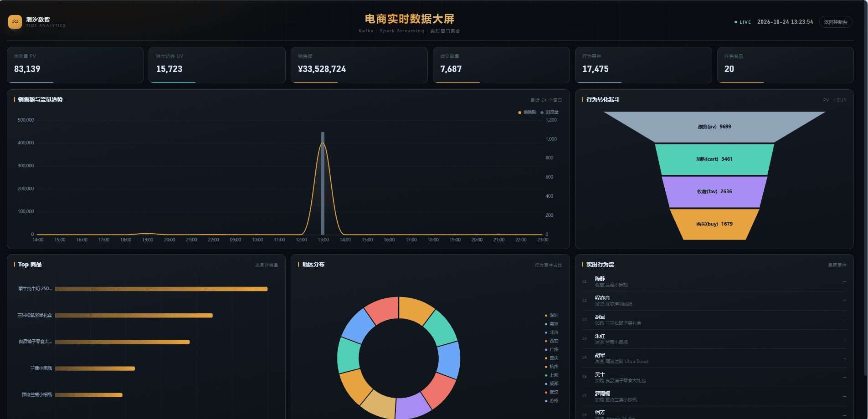Toggle 重庆 in the region legend
This screenshot has width=868, height=419.
point(551,358)
